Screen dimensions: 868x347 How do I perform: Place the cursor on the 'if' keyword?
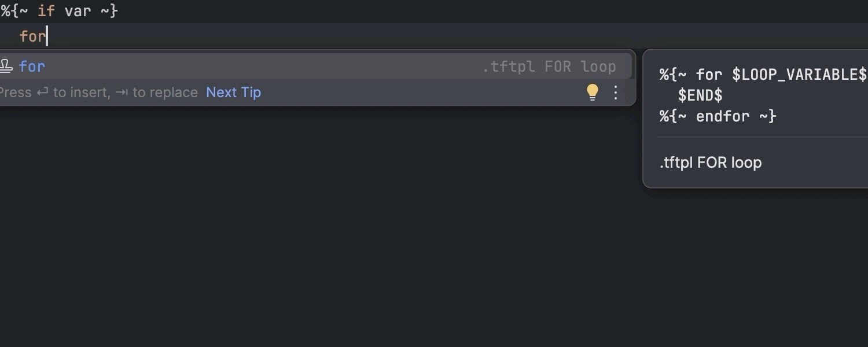(46, 11)
